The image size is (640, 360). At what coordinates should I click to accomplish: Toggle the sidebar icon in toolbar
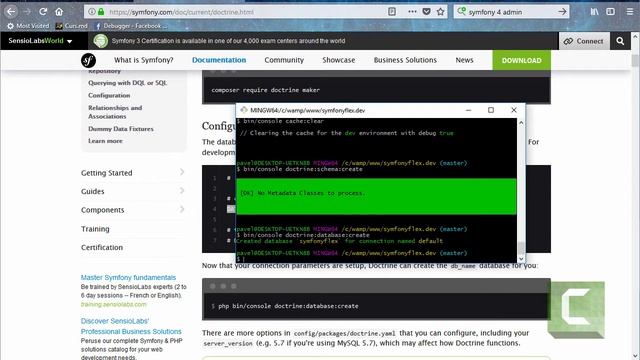pos(610,12)
